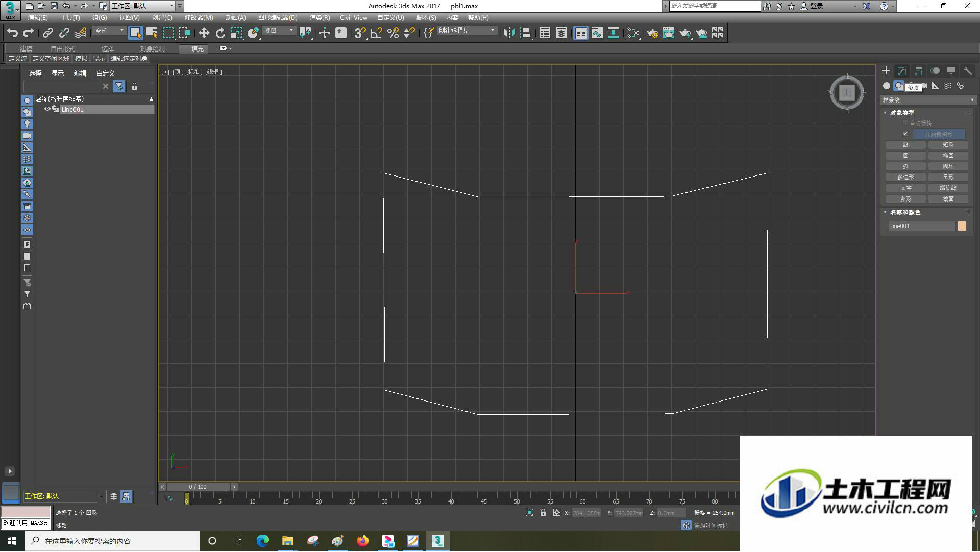Toggle the Percent Snap button
This screenshot has width=980, height=552.
393,33
